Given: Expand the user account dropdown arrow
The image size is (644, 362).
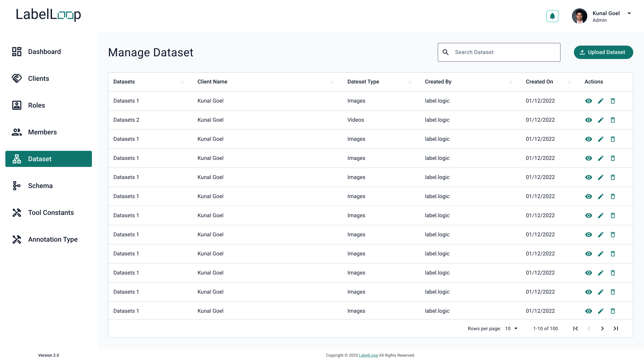Looking at the screenshot, I should (629, 13).
